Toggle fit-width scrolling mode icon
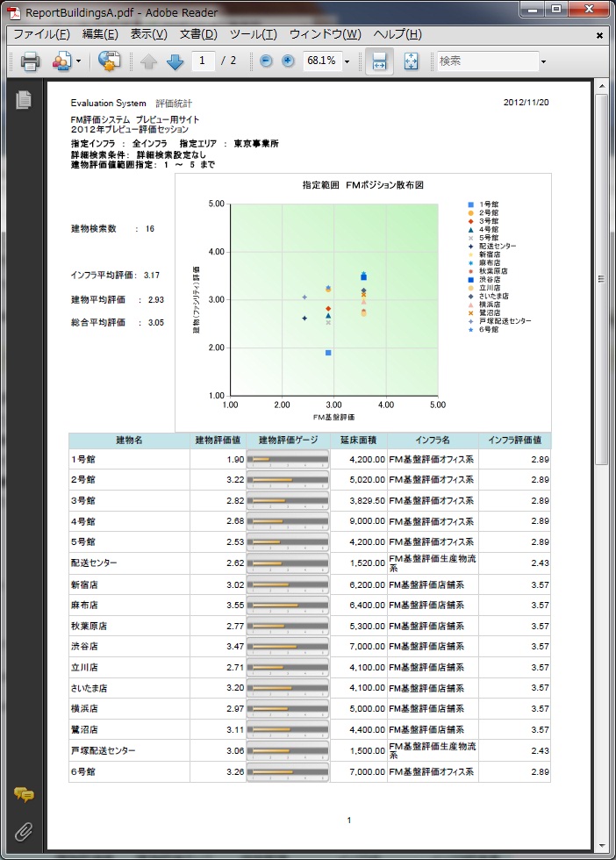Viewport: 616px width, 860px height. pyautogui.click(x=380, y=61)
